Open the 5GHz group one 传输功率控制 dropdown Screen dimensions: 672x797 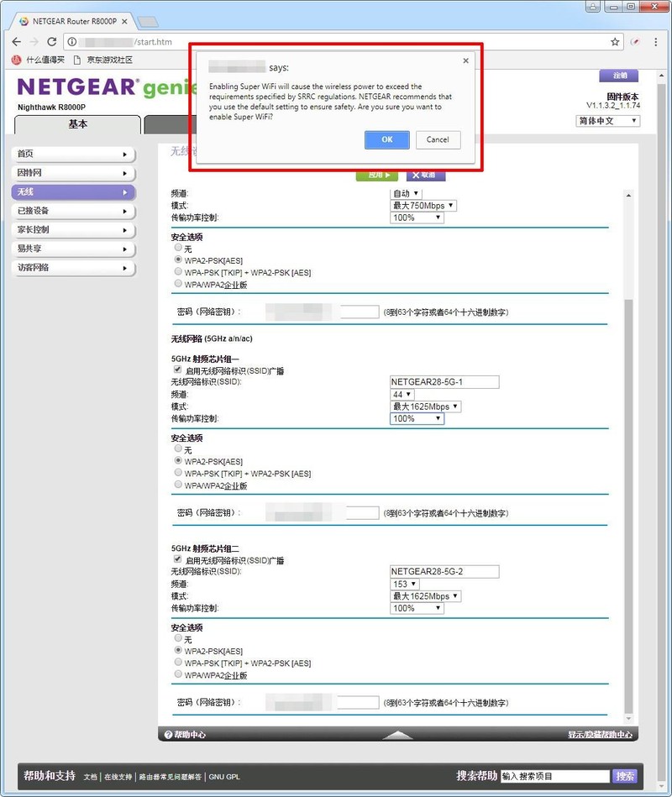pos(417,419)
